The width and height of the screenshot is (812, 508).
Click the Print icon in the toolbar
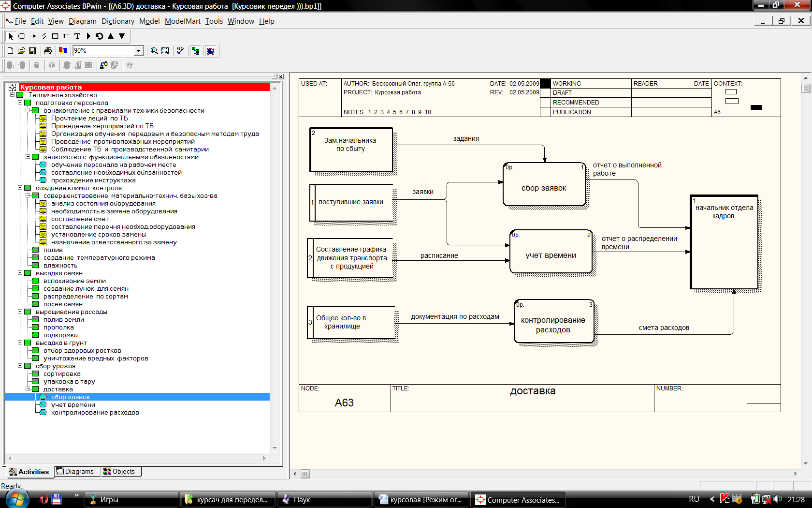47,51
